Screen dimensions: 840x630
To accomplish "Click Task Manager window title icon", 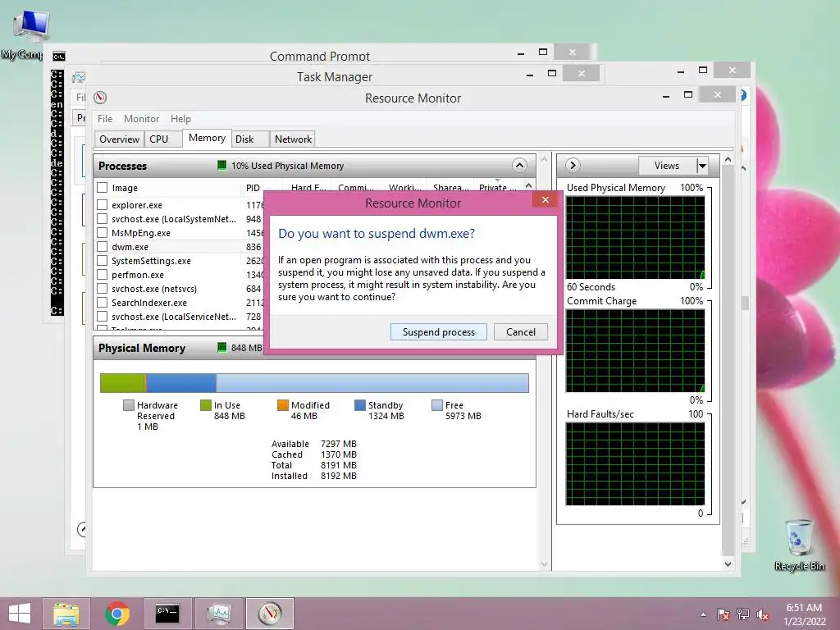I will [79, 77].
